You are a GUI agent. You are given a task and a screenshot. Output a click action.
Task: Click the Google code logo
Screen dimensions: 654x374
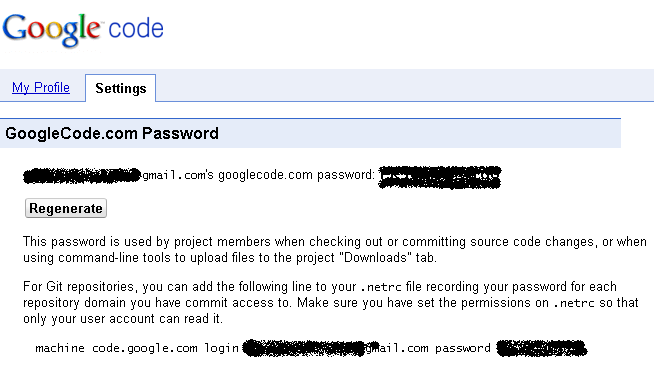coord(83,29)
